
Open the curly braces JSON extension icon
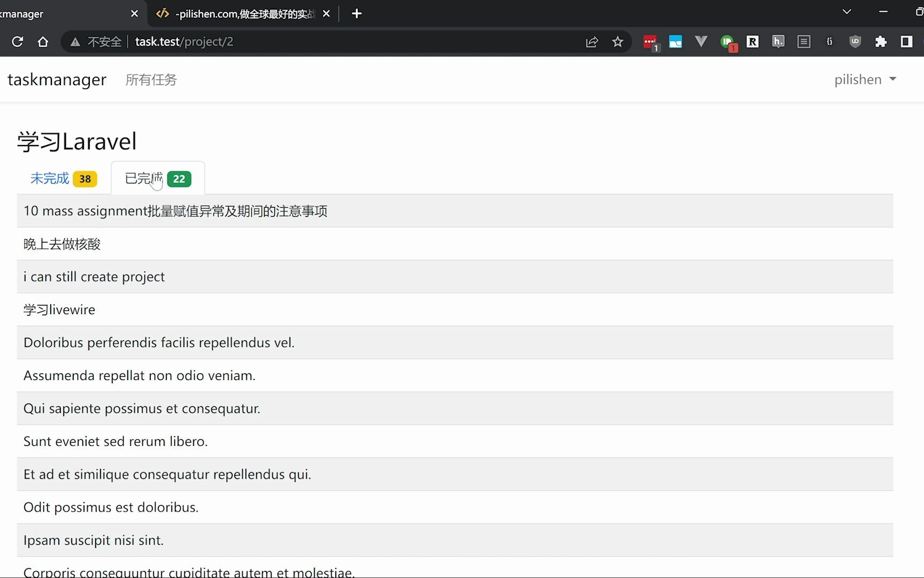click(x=829, y=42)
